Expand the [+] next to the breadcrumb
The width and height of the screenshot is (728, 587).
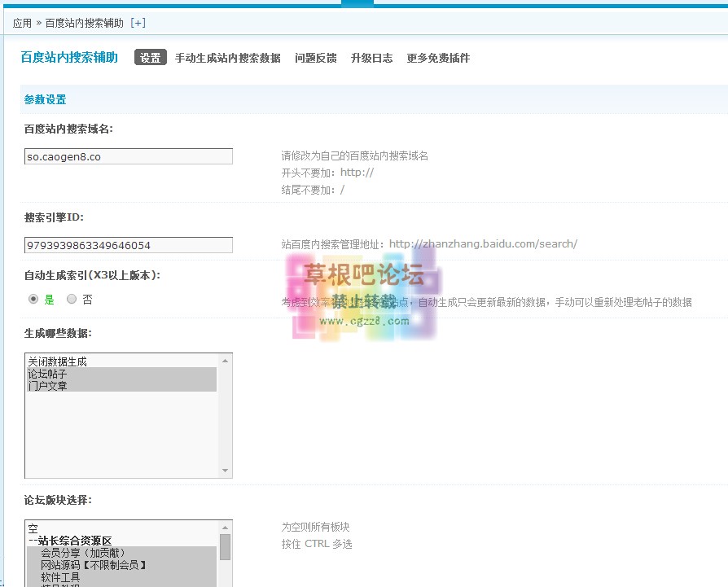click(x=138, y=23)
